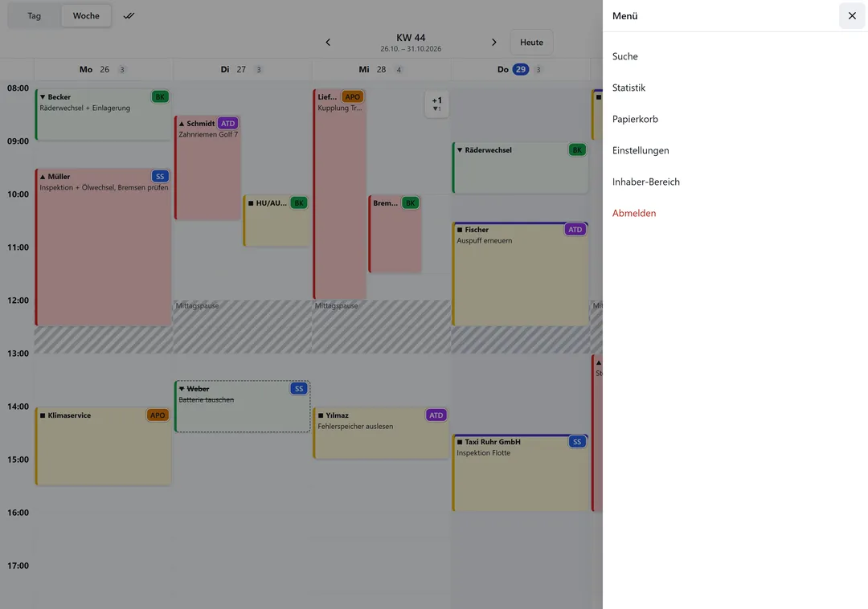Open the Müller Inspektion appointment
This screenshot has height=609, width=868.
coord(104,247)
